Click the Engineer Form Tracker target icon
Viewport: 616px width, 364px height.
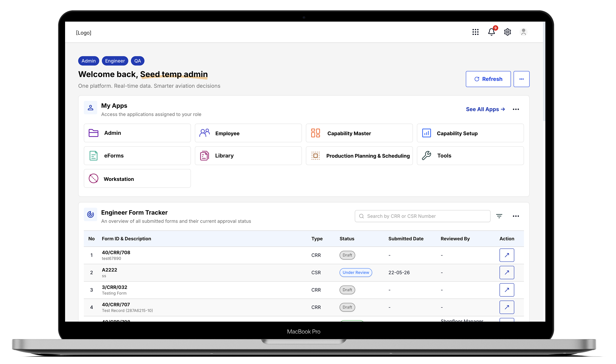[x=91, y=214]
